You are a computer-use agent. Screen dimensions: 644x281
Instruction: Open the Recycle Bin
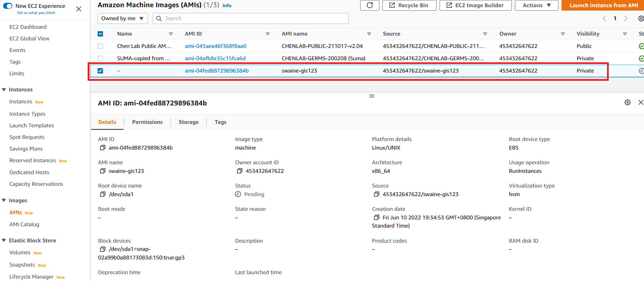(x=409, y=5)
